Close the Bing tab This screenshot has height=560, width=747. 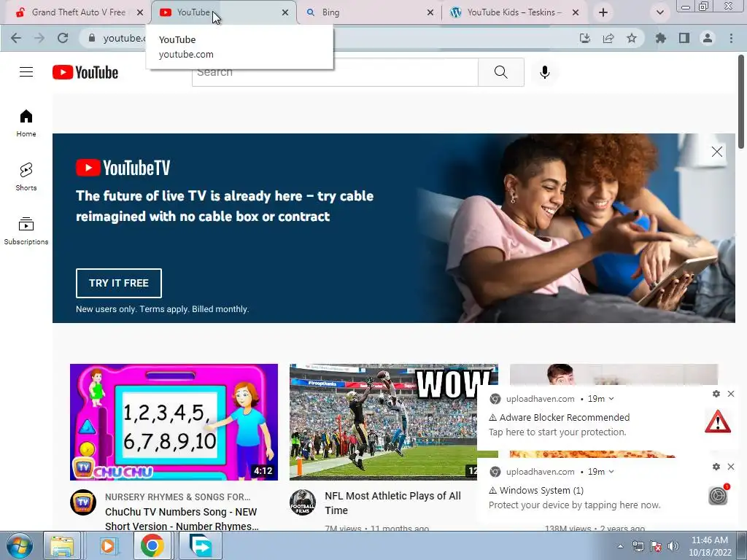[x=430, y=12]
